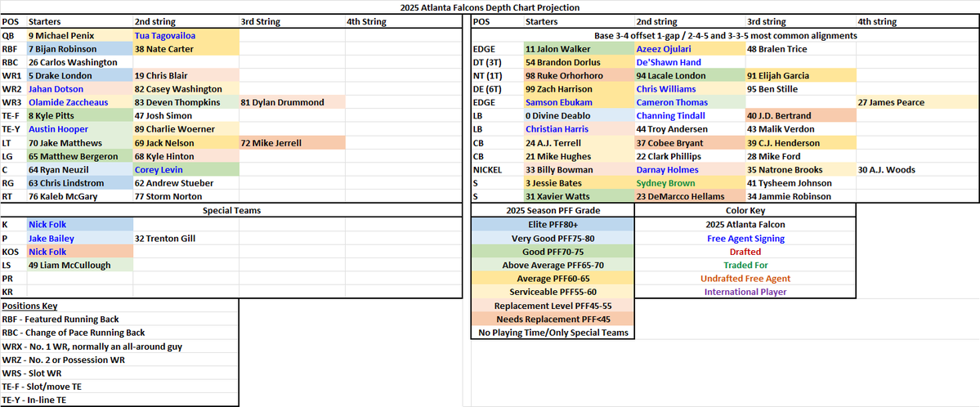Click the '37 Cobee Bryant' cell
980x407 pixels.
(x=690, y=142)
